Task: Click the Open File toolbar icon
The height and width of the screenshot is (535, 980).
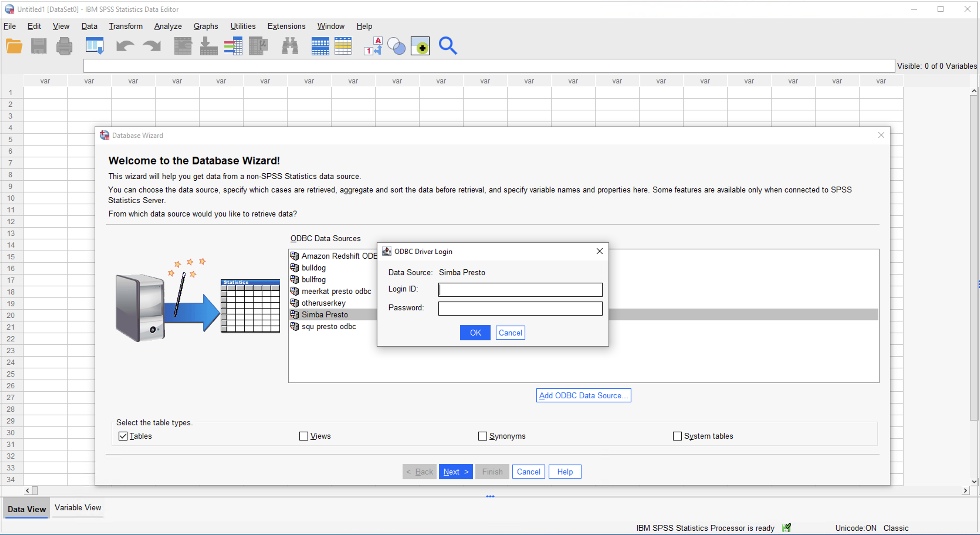Action: (14, 46)
